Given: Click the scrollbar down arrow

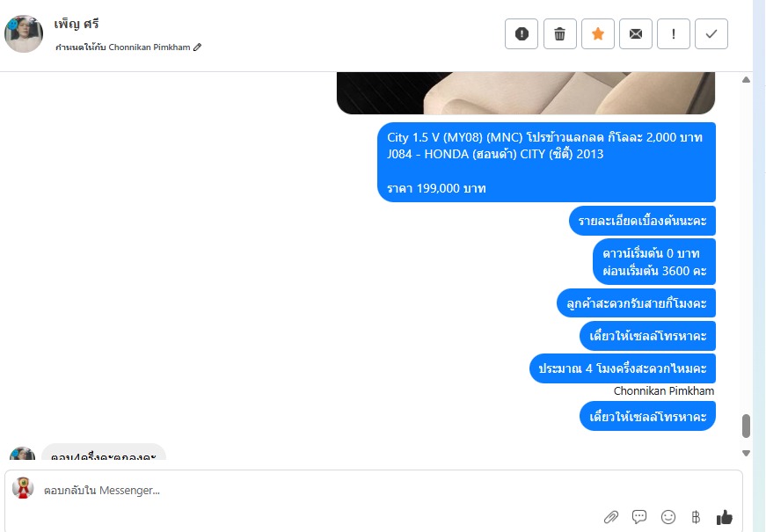Looking at the screenshot, I should pyautogui.click(x=746, y=453).
